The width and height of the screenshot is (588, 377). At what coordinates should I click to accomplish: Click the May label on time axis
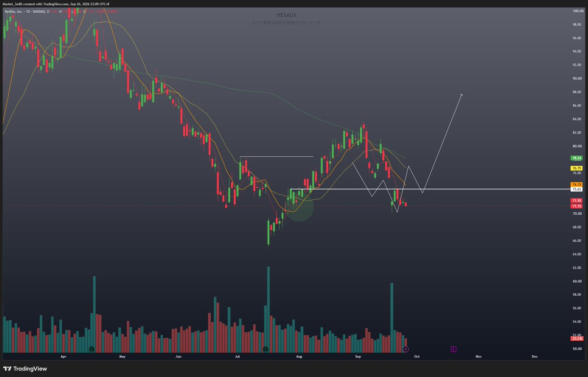(122, 356)
